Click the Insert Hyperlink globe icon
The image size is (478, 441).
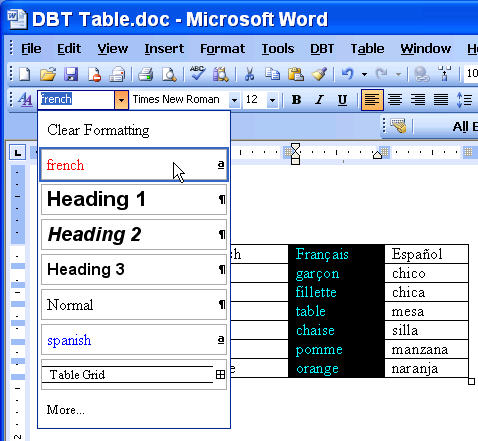point(421,74)
